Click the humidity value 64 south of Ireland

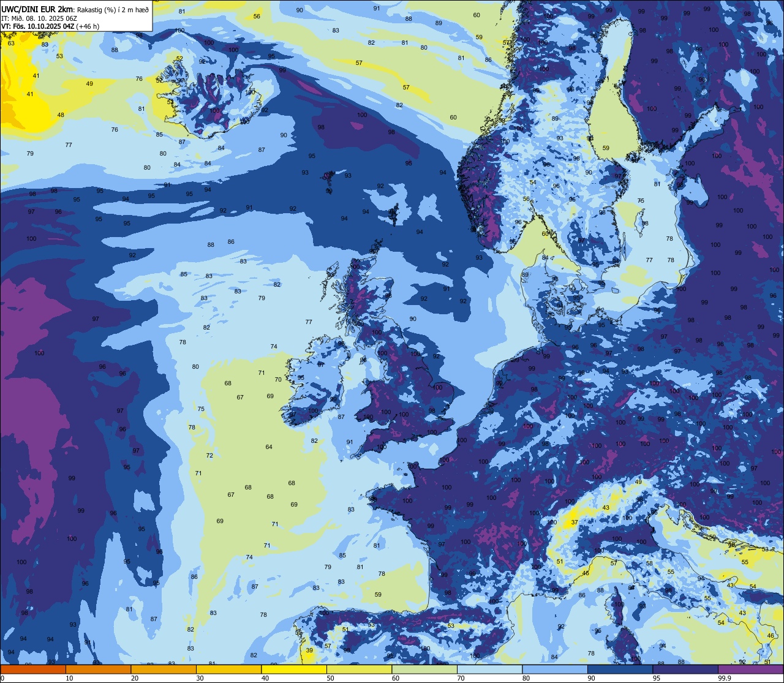(x=269, y=447)
